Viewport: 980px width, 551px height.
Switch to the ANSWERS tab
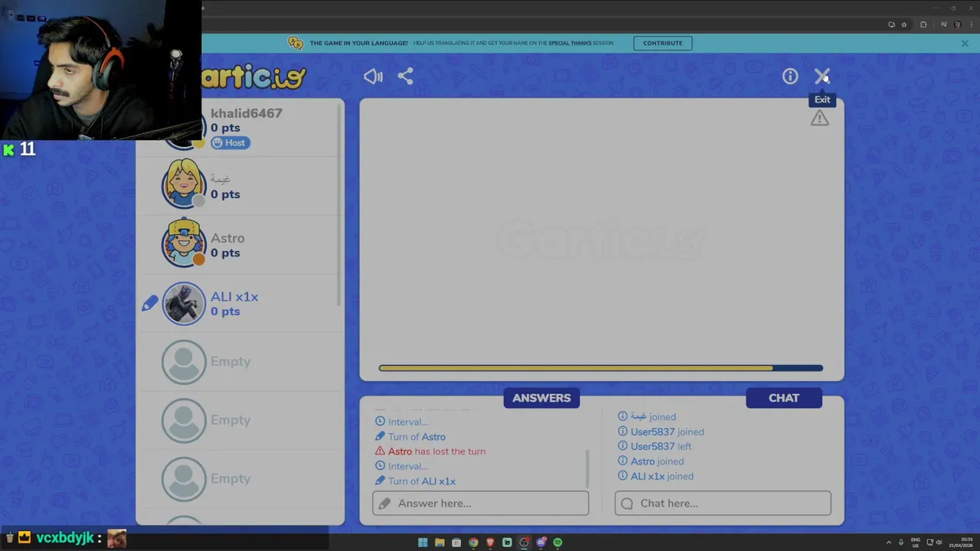tap(541, 398)
